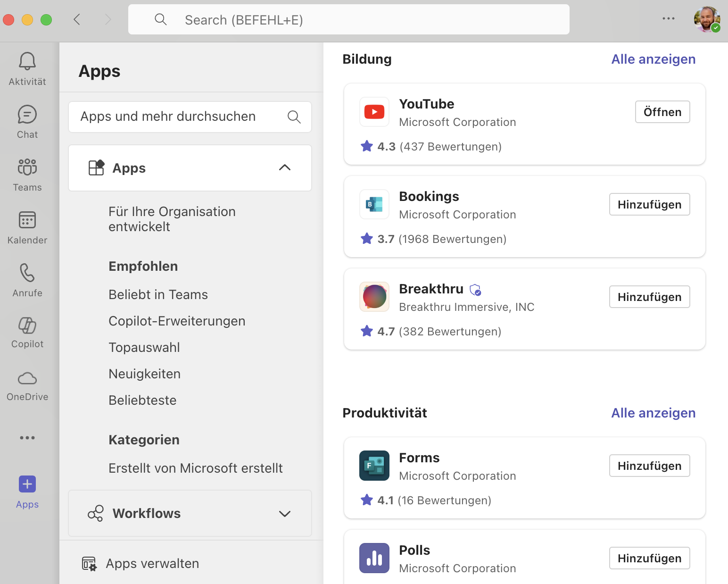Click Breakthru Immersive, INC publisher text
Viewport: 728px width, 584px height.
(x=467, y=307)
